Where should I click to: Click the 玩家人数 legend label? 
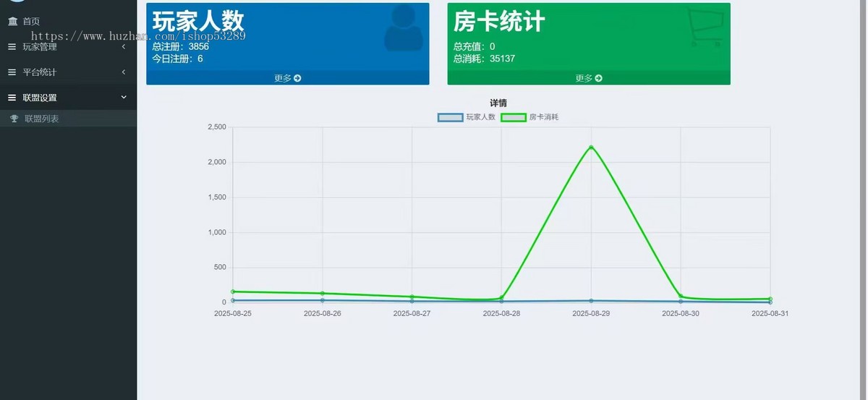coord(481,116)
